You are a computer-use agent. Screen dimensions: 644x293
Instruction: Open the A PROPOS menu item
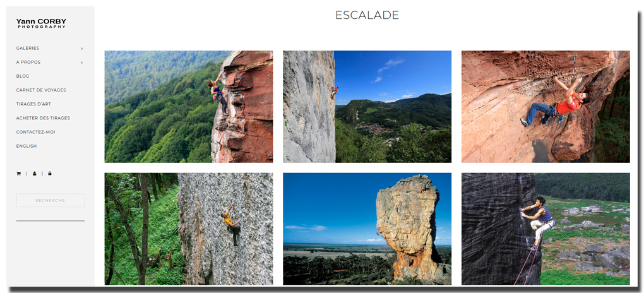point(28,62)
